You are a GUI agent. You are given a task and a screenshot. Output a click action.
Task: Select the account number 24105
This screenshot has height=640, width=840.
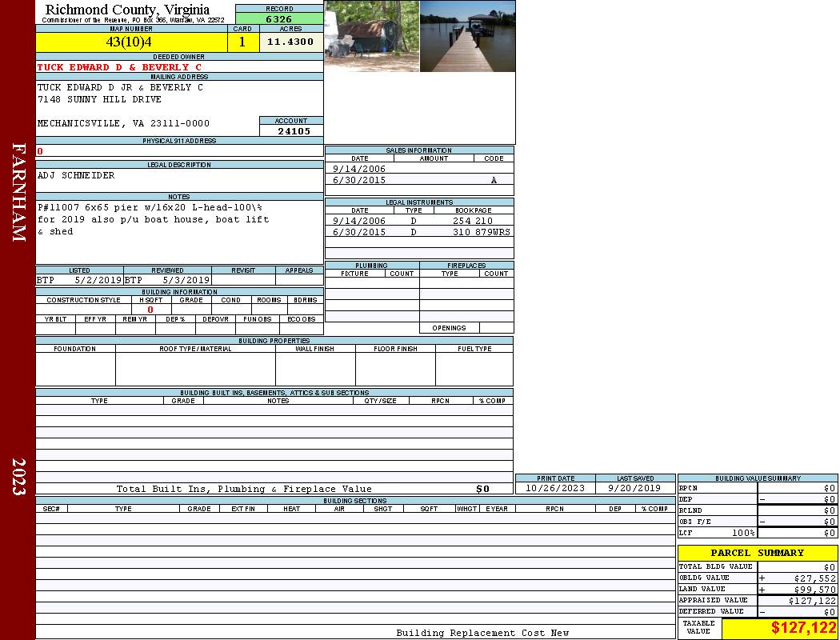point(294,130)
